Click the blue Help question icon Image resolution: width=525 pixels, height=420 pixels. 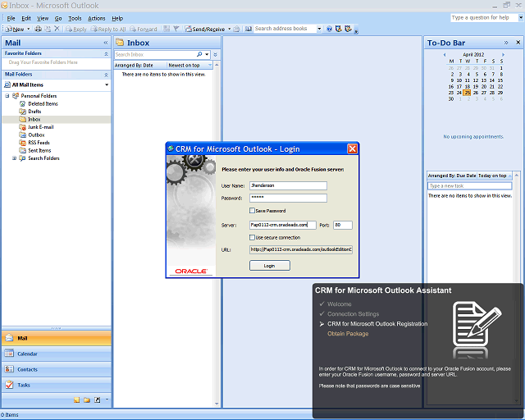tap(329, 29)
